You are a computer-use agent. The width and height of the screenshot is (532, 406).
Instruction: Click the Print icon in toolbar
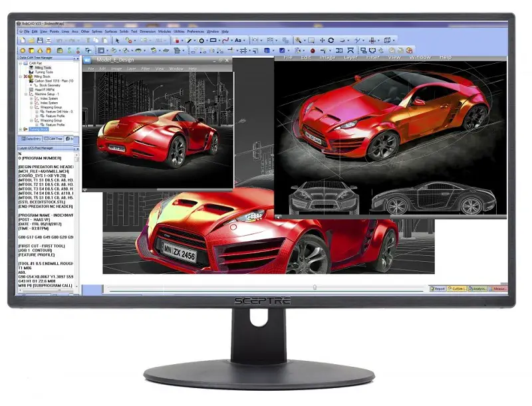49,41
